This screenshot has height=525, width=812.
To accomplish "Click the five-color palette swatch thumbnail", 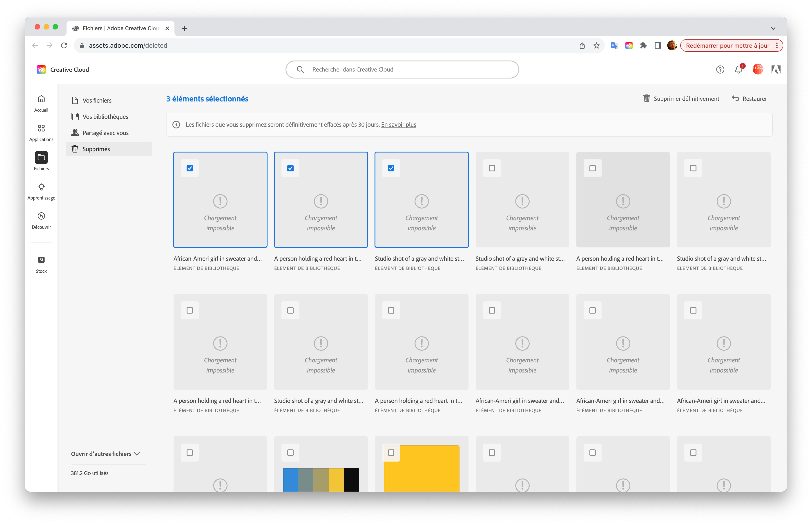I will pyautogui.click(x=321, y=479).
